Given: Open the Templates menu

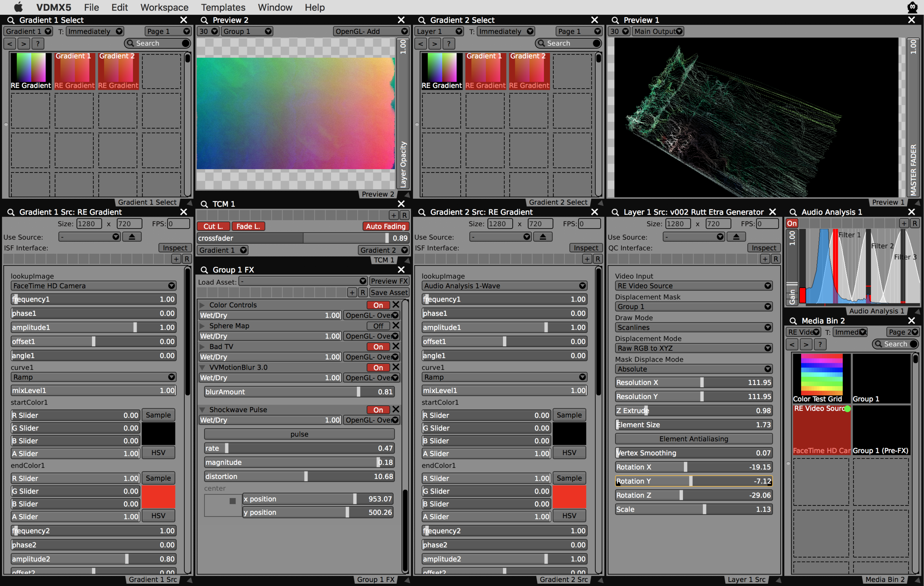Looking at the screenshot, I should pyautogui.click(x=223, y=7).
